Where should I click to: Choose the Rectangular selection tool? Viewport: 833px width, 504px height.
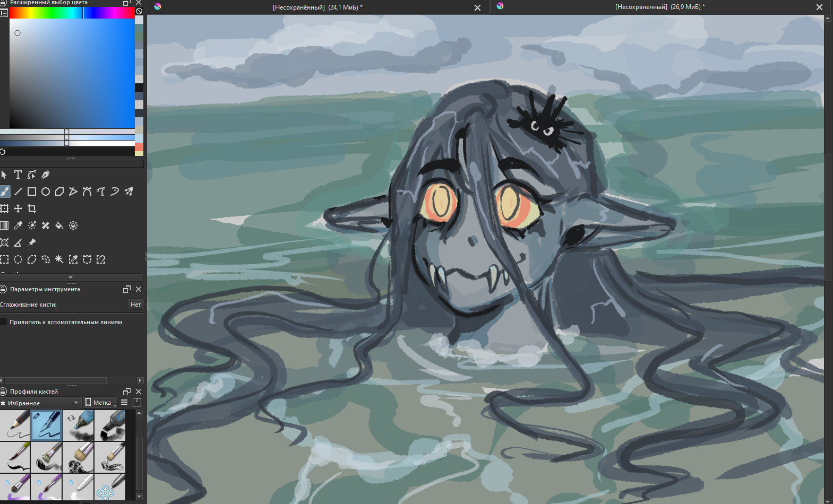[4, 259]
